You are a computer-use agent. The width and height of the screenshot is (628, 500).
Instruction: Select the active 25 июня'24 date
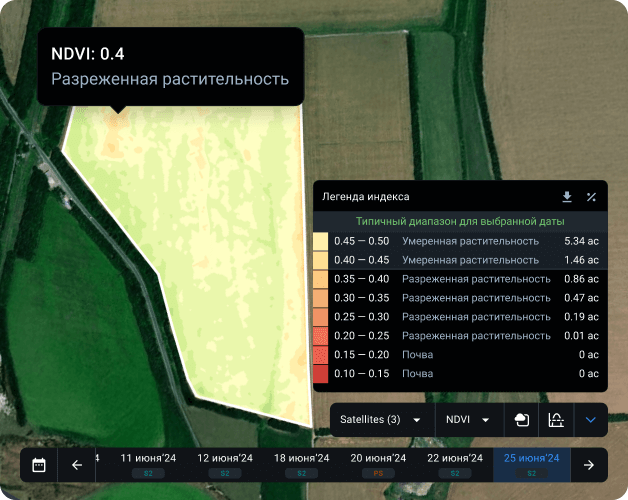click(531, 465)
